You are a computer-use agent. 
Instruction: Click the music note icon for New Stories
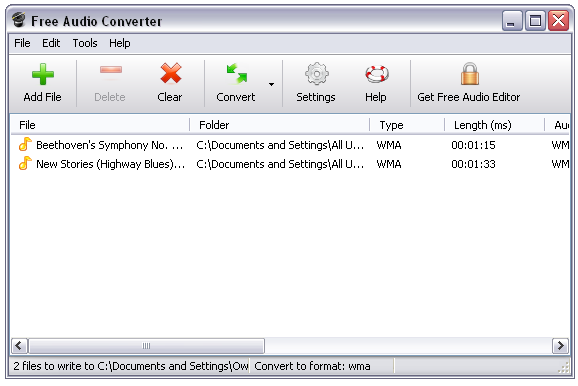click(x=25, y=163)
